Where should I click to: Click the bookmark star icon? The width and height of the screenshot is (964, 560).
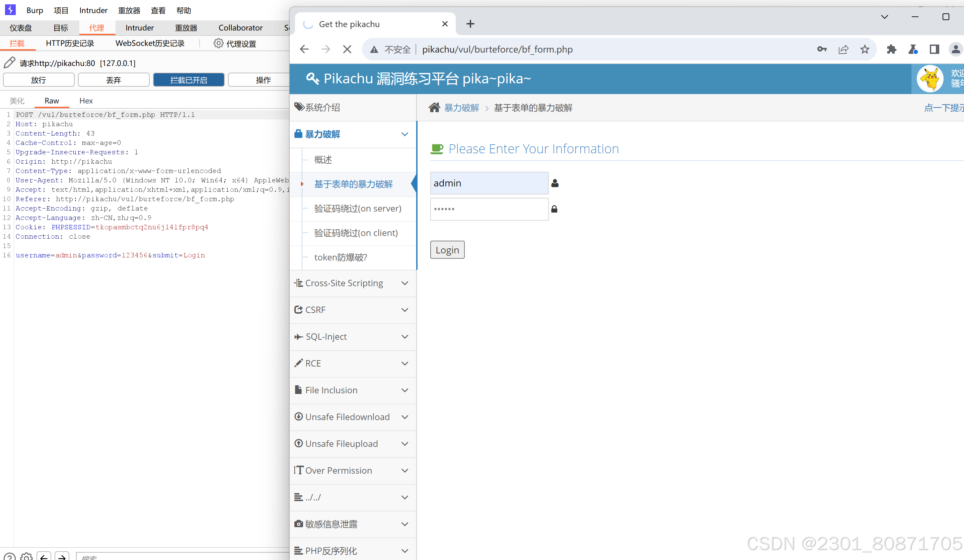pos(865,49)
